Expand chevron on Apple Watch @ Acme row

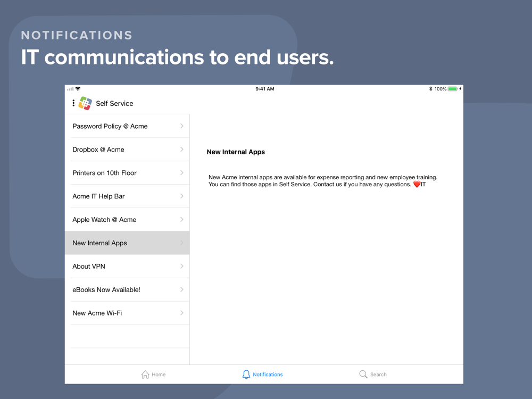[182, 220]
